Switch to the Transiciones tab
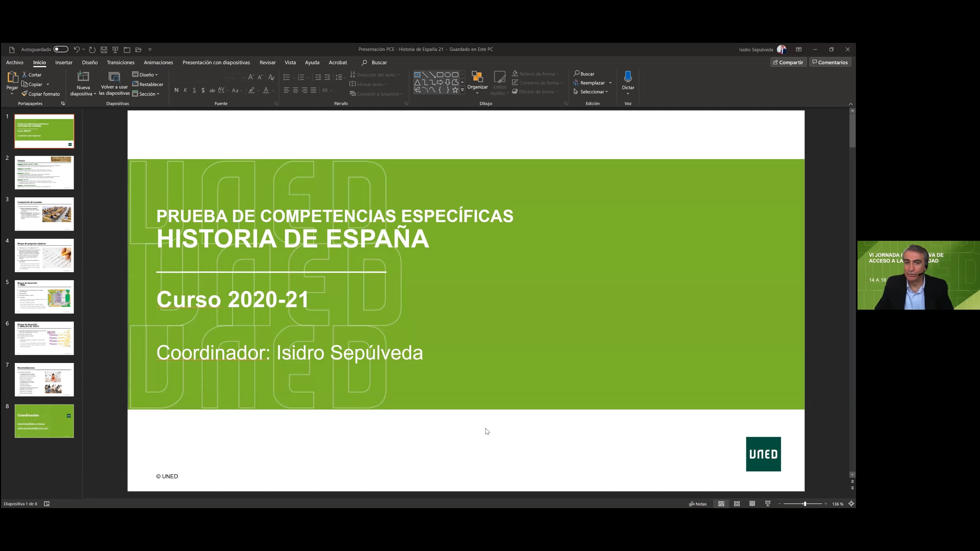Image resolution: width=980 pixels, height=551 pixels. [121, 62]
